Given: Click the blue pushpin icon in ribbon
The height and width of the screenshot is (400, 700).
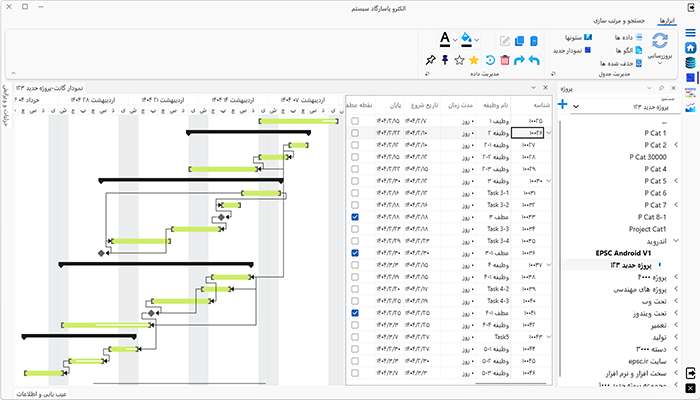Looking at the screenshot, I should [x=444, y=60].
